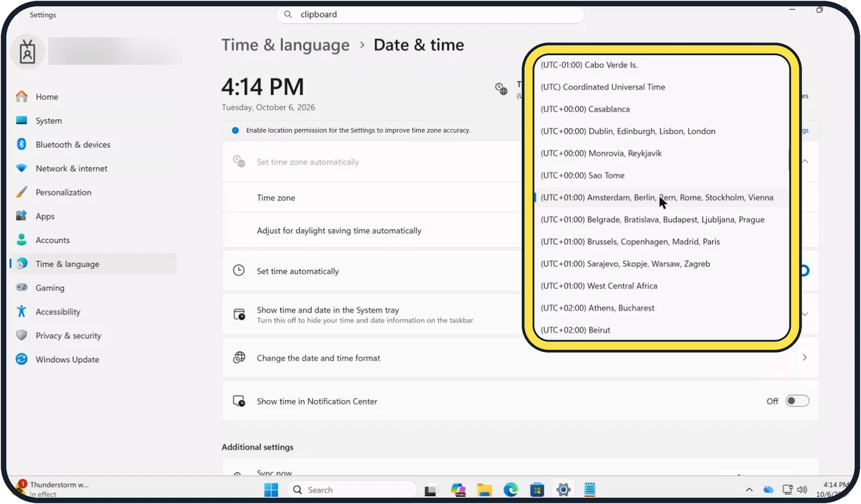Open Microsoft 365 Copilot taskbar icon
This screenshot has width=861, height=504.
point(458,490)
